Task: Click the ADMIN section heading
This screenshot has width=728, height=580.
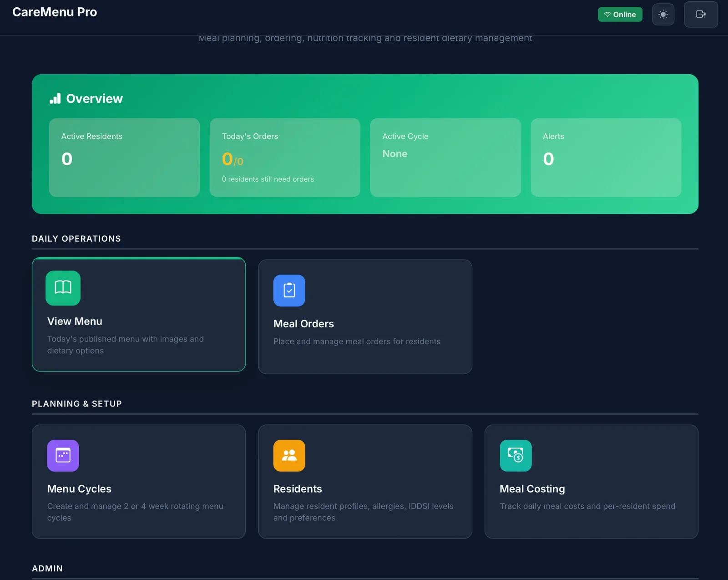Action: [x=47, y=569]
